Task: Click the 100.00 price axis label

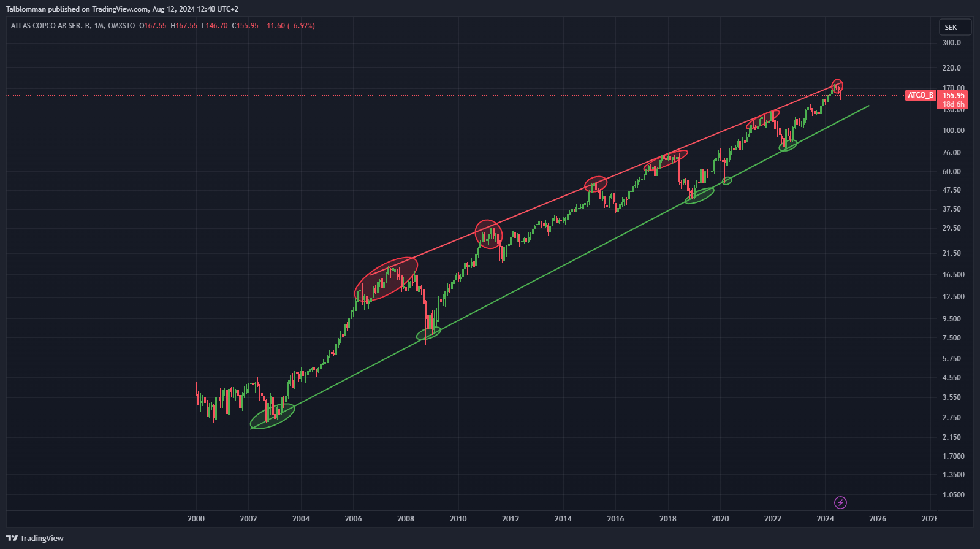Action: (x=954, y=131)
